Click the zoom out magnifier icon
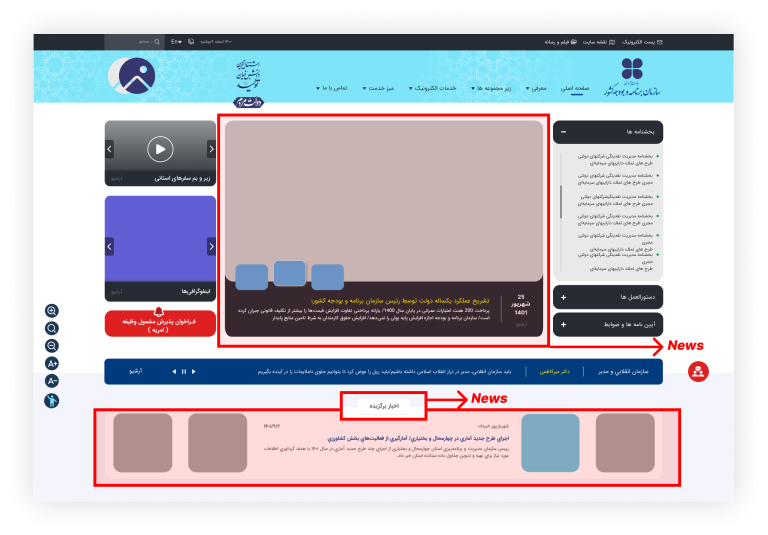768x535 pixels. (52, 346)
